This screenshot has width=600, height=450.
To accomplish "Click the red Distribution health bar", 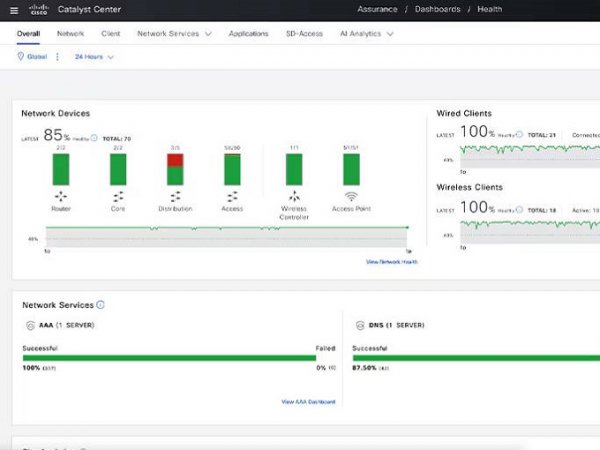I will click(x=175, y=160).
